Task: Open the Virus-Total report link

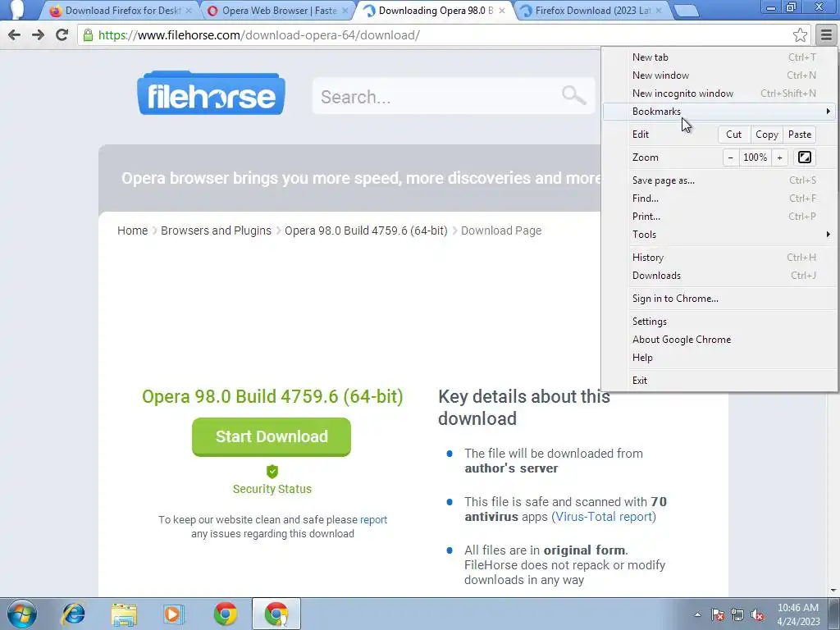Action: [604, 517]
